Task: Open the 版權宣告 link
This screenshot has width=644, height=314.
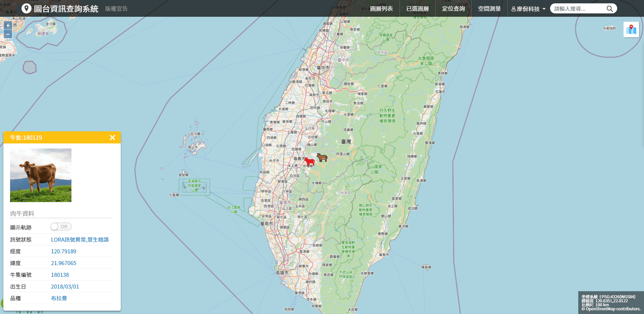Action: point(116,9)
